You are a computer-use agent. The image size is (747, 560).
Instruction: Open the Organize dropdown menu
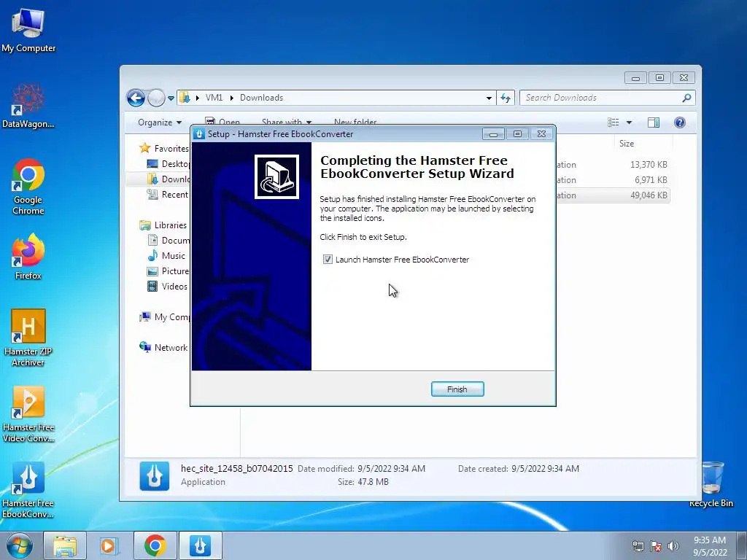[x=160, y=122]
